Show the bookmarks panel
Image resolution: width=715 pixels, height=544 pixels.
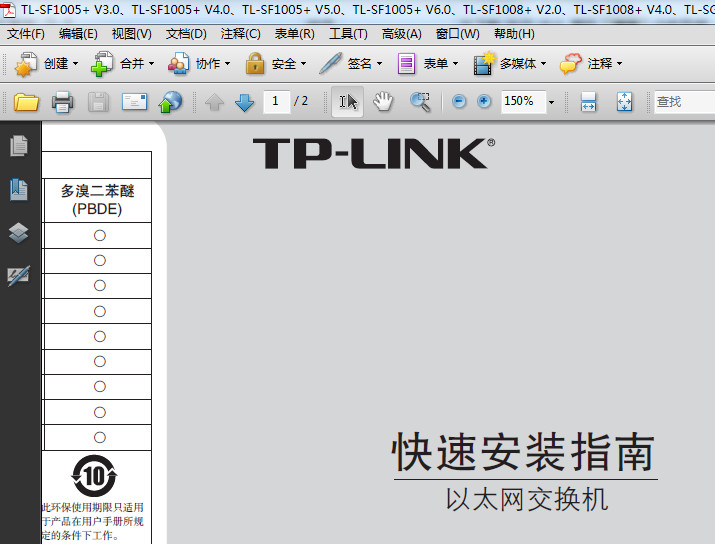tap(19, 190)
